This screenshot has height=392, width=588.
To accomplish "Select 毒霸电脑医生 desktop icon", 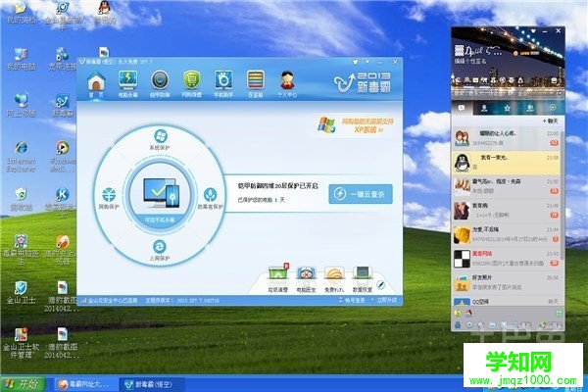I will (x=21, y=249).
